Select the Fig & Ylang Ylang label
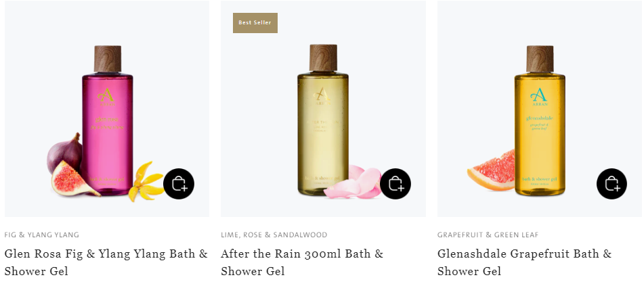 (42, 235)
